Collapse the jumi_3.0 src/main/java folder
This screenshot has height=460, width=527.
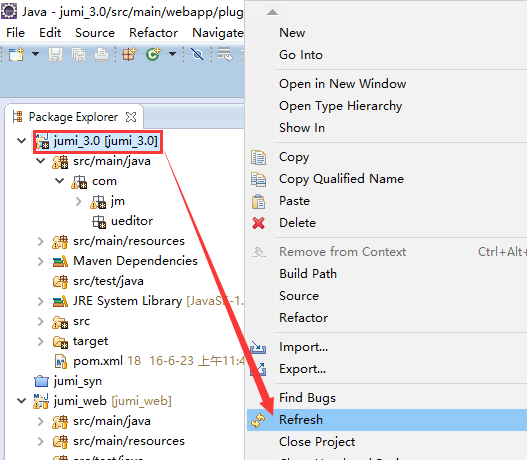(x=41, y=161)
